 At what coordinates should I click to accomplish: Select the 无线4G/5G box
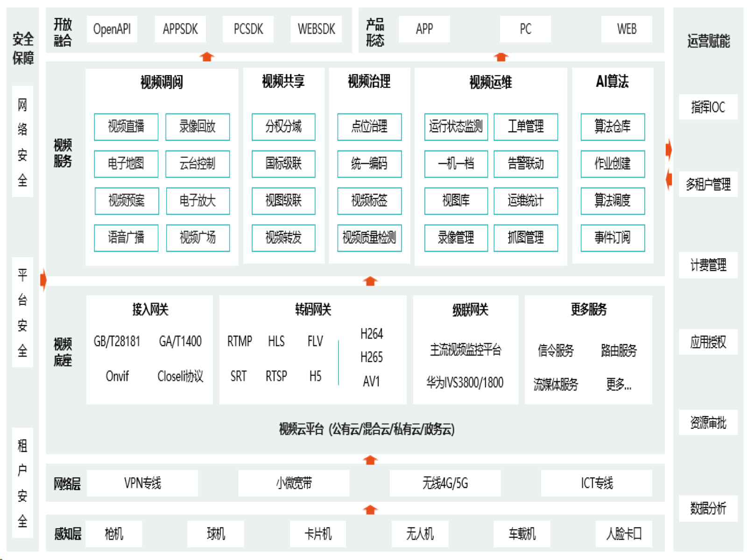[445, 483]
